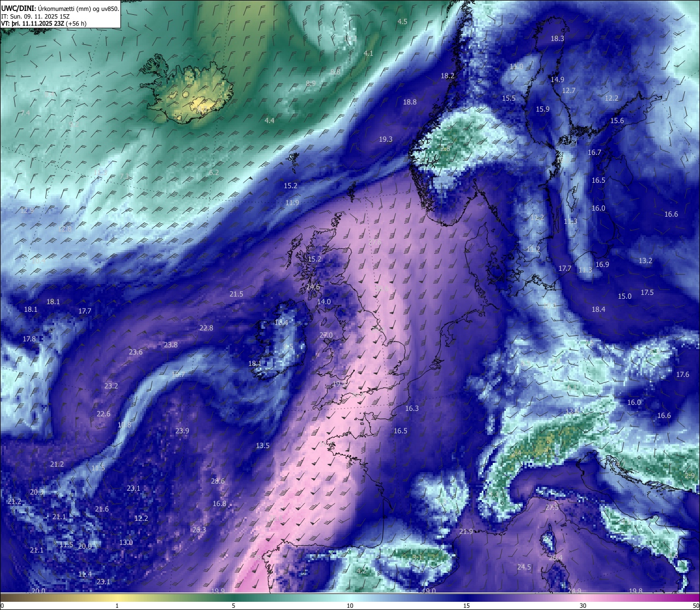Click the 19.3 value label west of Norway
Viewport: 700px width, 610px height.
pyautogui.click(x=386, y=140)
